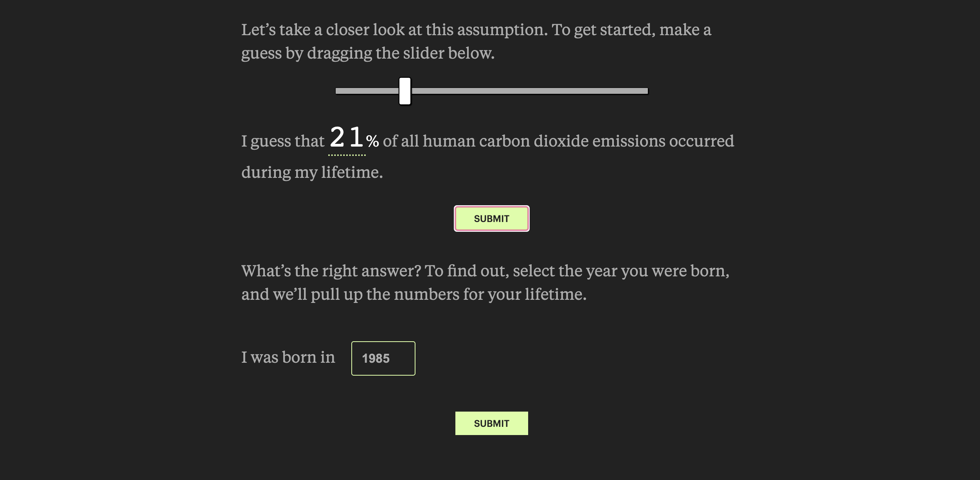Click "What's the right answer?" sentence
Viewport: 980px width, 480px height.
pos(331,271)
